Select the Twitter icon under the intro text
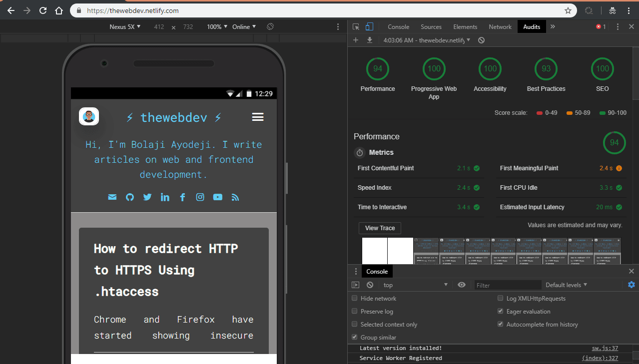 coord(147,197)
